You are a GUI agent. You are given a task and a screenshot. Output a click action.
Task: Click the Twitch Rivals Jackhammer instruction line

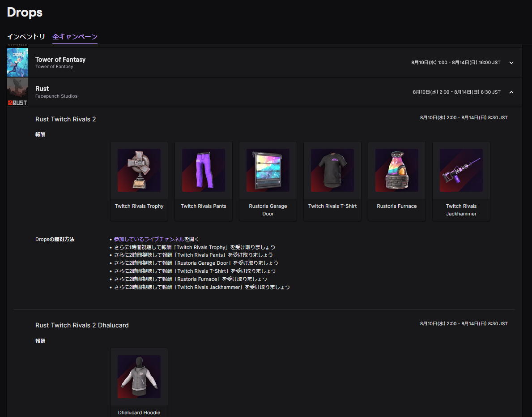click(202, 287)
